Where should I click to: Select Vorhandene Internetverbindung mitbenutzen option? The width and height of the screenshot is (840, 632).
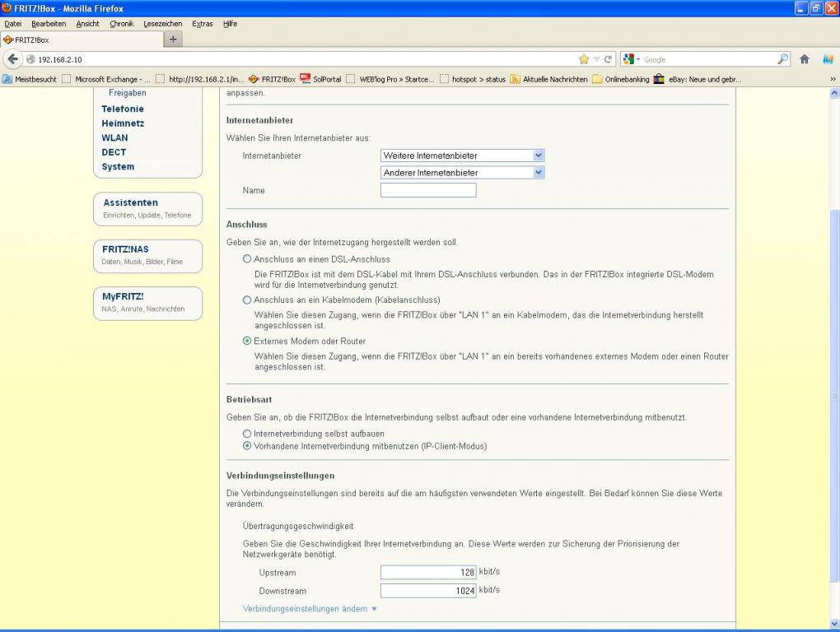click(247, 446)
